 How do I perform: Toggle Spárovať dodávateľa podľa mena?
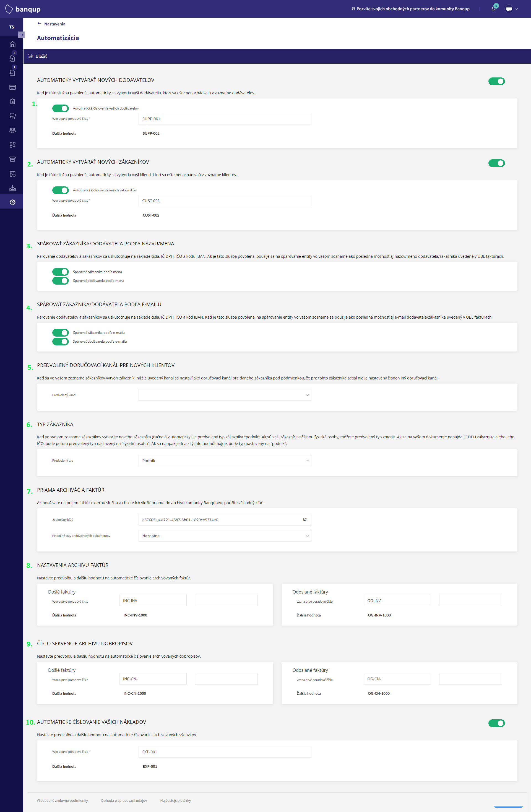click(60, 281)
